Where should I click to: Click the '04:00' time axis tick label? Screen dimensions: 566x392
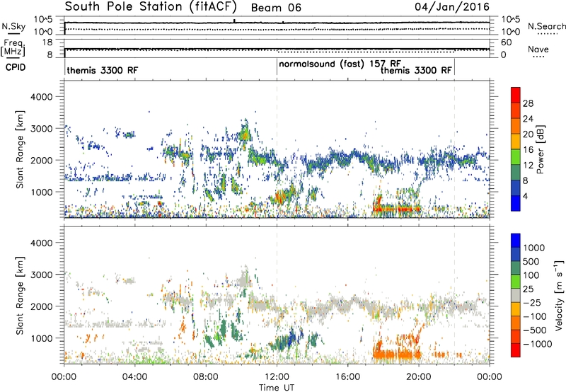pyautogui.click(x=134, y=377)
